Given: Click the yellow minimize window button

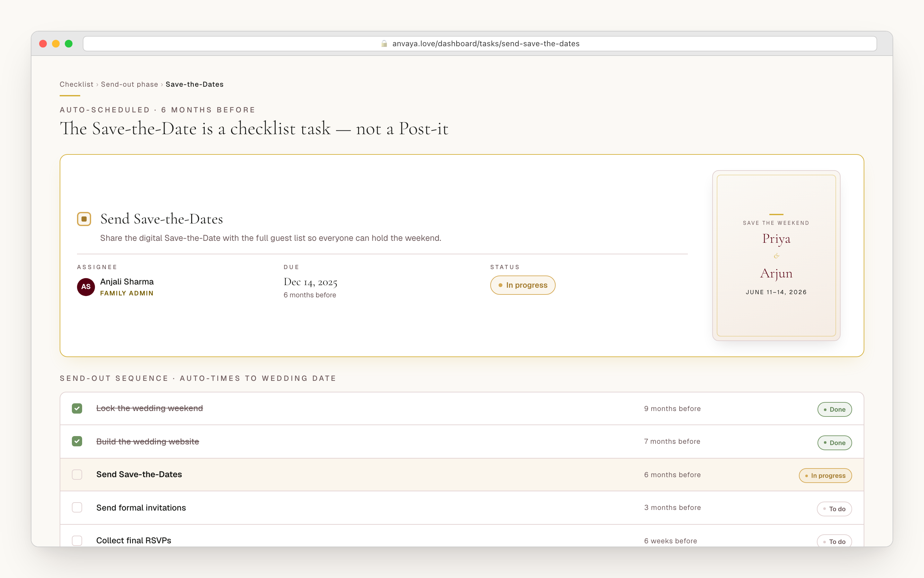Looking at the screenshot, I should point(56,44).
